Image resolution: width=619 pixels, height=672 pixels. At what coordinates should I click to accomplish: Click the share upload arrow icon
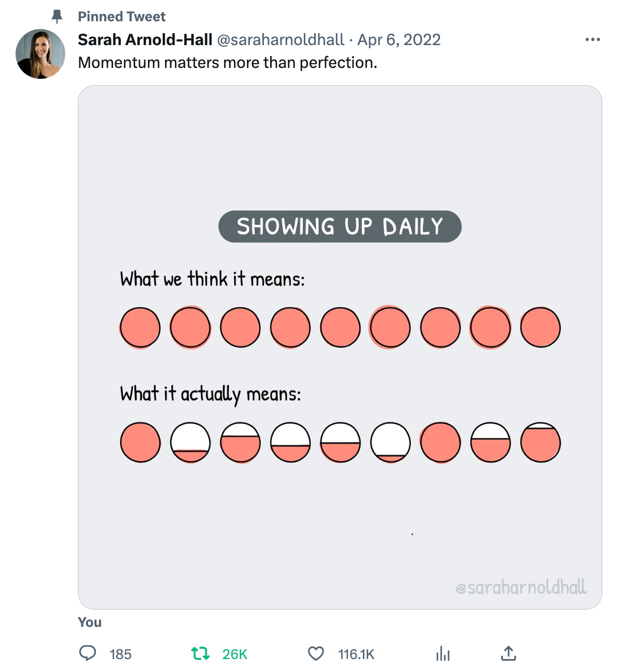pyautogui.click(x=509, y=653)
